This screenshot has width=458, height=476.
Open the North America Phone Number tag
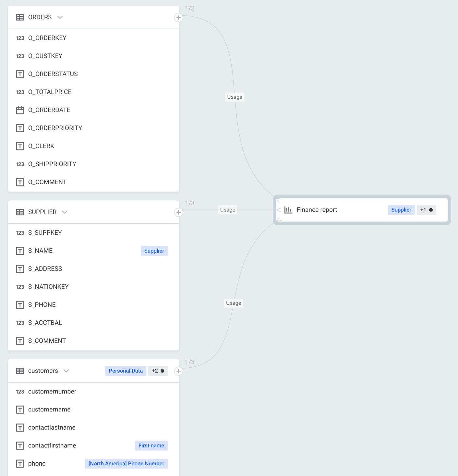(x=126, y=463)
